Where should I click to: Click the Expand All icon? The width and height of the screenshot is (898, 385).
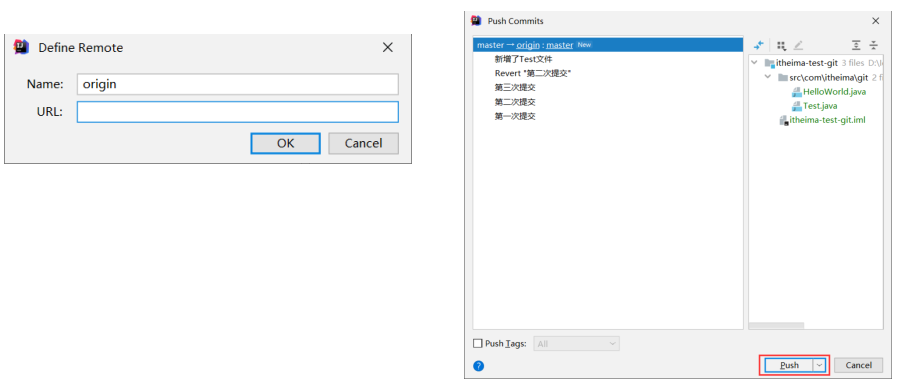coord(856,45)
